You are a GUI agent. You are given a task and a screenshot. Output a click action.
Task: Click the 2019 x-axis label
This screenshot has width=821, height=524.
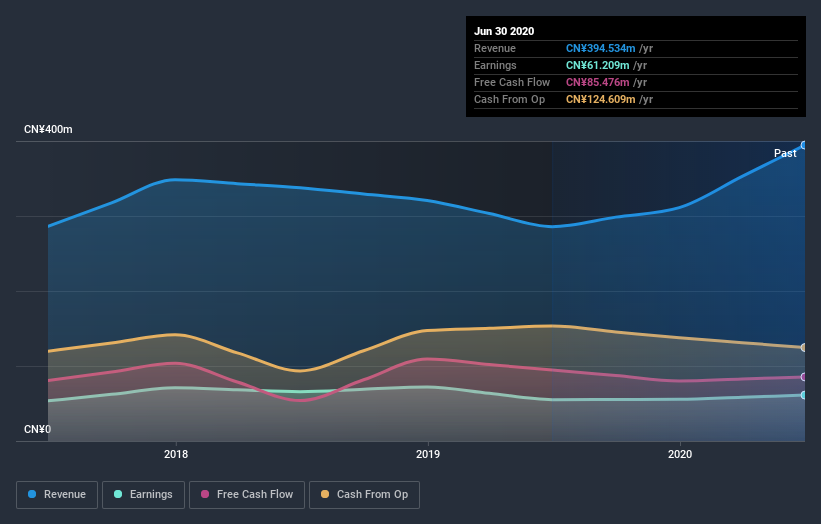click(428, 454)
